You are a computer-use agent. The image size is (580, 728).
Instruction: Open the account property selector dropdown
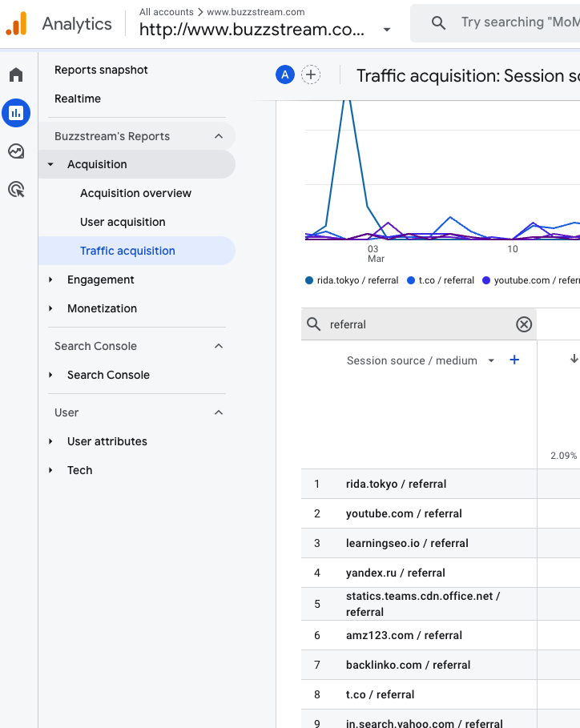point(387,30)
